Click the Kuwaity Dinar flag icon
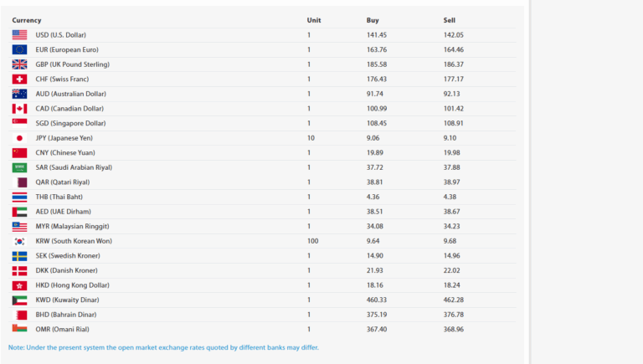643x364 pixels. coord(19,300)
